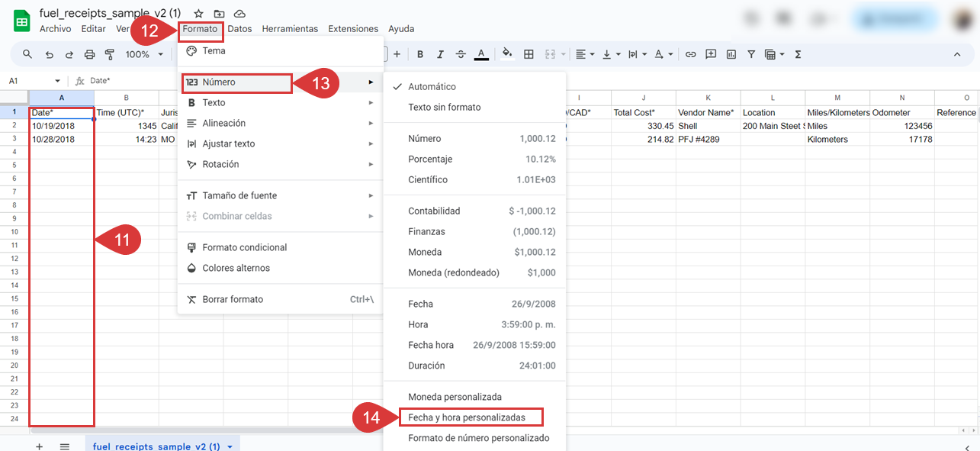The width and height of the screenshot is (980, 451).
Task: Star the fuel_receipts_sample_v2 document
Action: coord(198,14)
